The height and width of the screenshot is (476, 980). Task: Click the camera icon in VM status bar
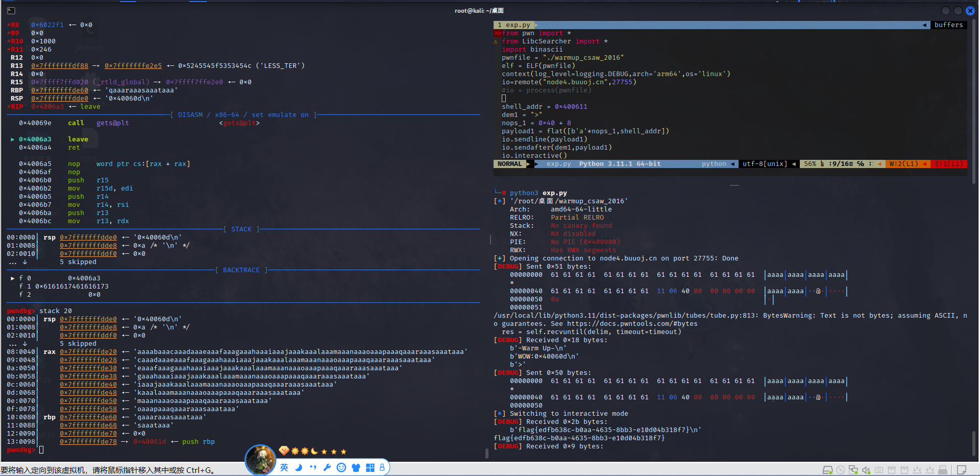click(x=879, y=470)
